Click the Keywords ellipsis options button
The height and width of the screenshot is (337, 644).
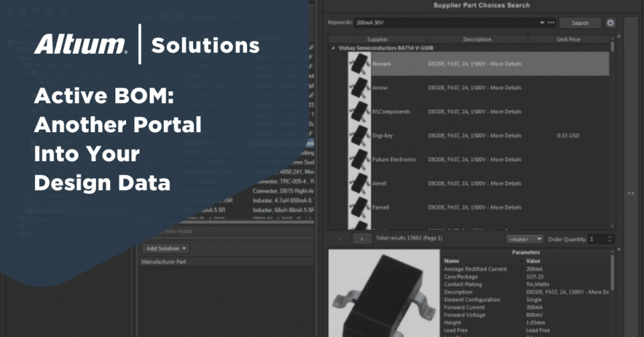click(551, 23)
